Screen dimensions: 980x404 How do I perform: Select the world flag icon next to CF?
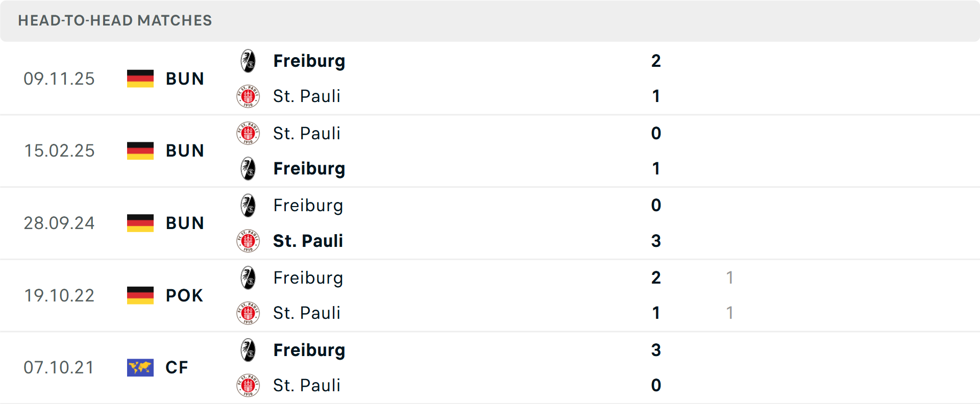coord(140,367)
